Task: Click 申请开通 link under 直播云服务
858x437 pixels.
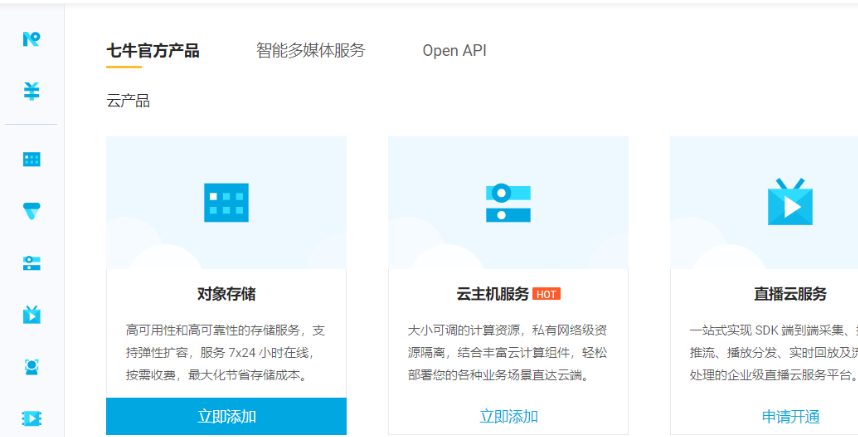Action: [x=790, y=417]
